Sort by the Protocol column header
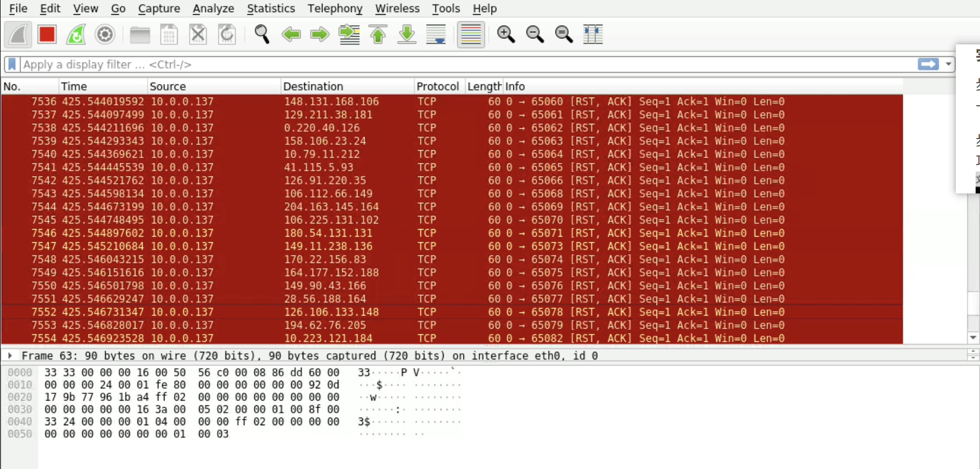This screenshot has width=980, height=469. tap(439, 86)
